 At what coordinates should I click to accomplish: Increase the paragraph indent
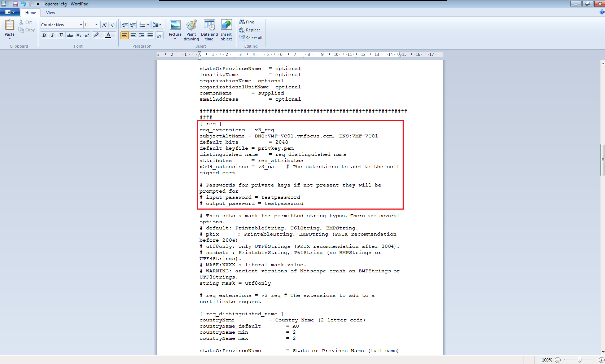click(x=133, y=25)
